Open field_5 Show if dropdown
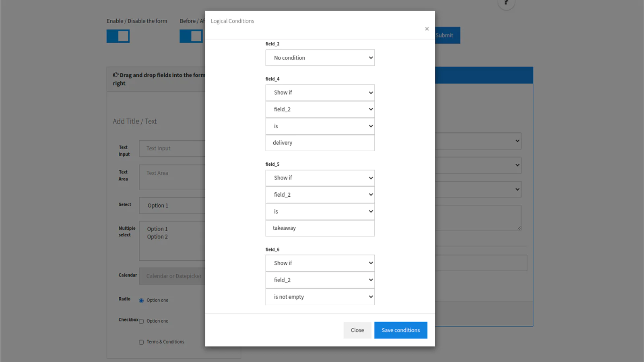The image size is (644, 362). click(x=320, y=178)
